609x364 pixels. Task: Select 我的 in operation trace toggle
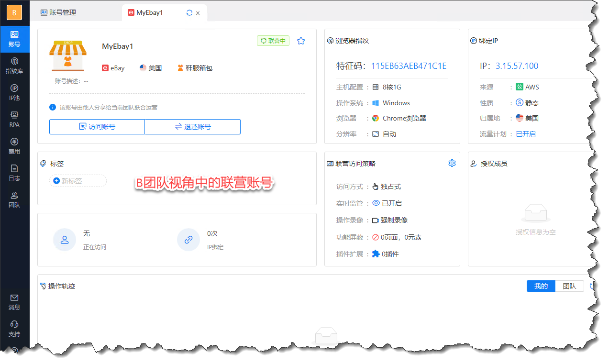pyautogui.click(x=541, y=286)
